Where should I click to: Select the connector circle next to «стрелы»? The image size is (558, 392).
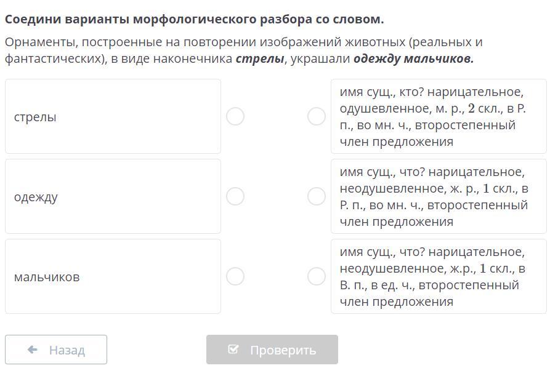[235, 116]
